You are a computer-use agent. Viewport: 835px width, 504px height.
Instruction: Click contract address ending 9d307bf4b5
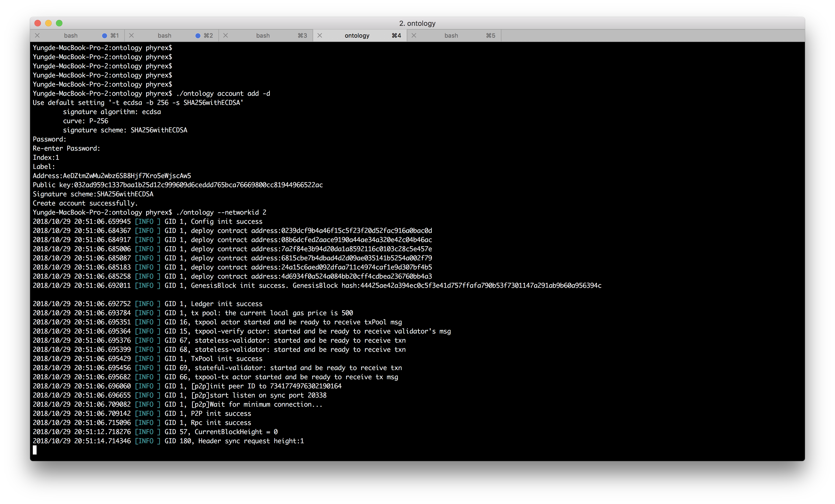(x=356, y=267)
